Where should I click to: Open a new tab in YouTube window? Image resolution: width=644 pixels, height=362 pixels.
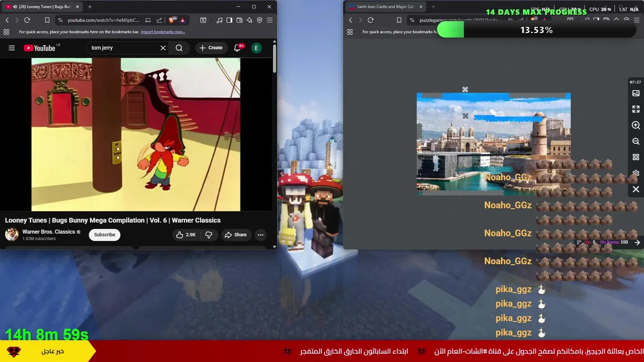(90, 7)
